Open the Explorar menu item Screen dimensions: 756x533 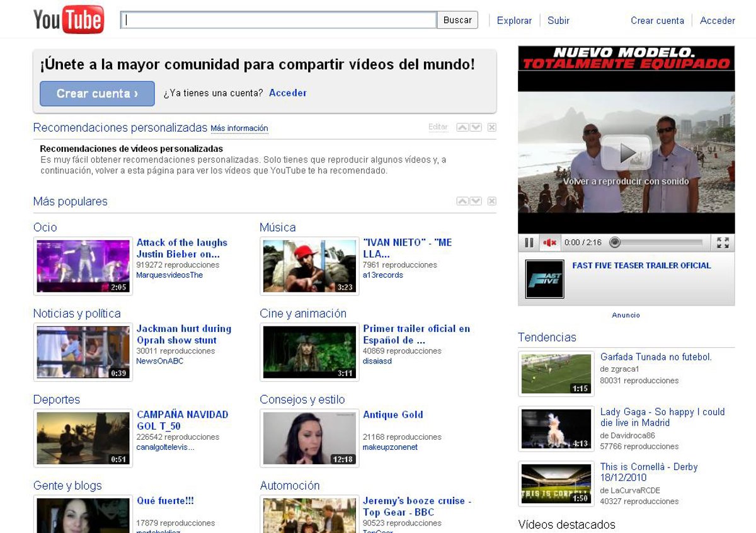[514, 20]
